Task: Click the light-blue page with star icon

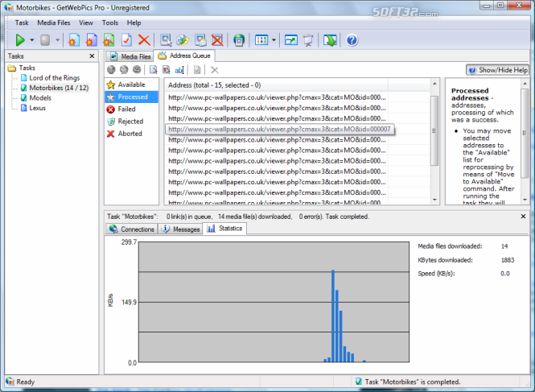Action: [x=74, y=40]
